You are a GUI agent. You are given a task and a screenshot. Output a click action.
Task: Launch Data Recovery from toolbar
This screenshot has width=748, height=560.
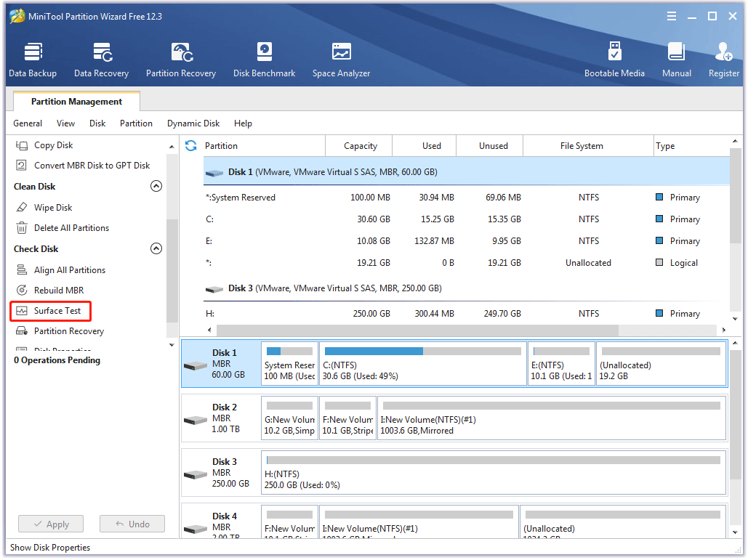coord(101,60)
